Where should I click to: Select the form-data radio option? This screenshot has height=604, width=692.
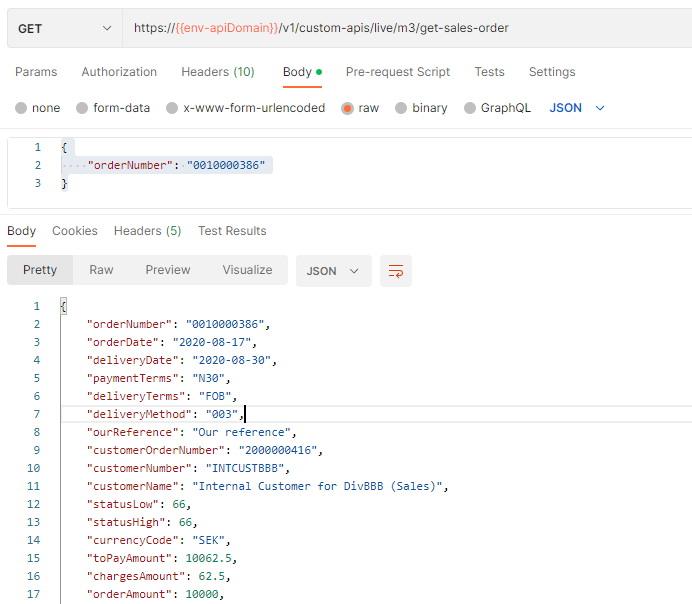coord(82,108)
